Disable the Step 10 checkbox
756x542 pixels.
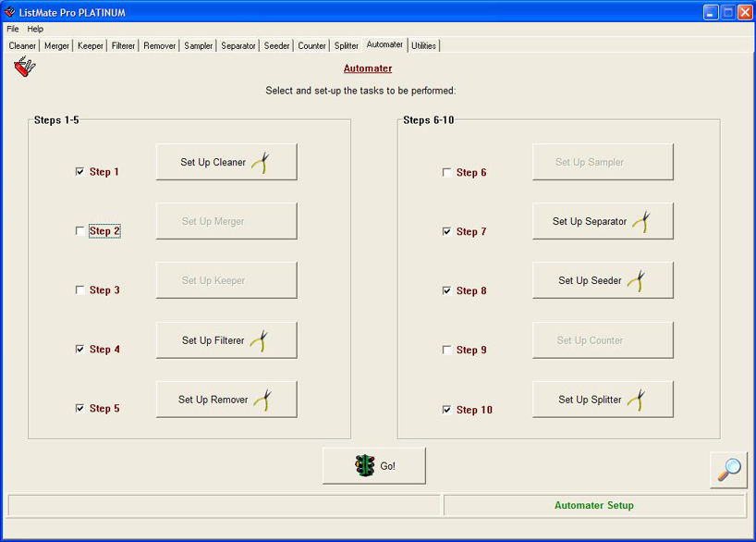coord(447,410)
